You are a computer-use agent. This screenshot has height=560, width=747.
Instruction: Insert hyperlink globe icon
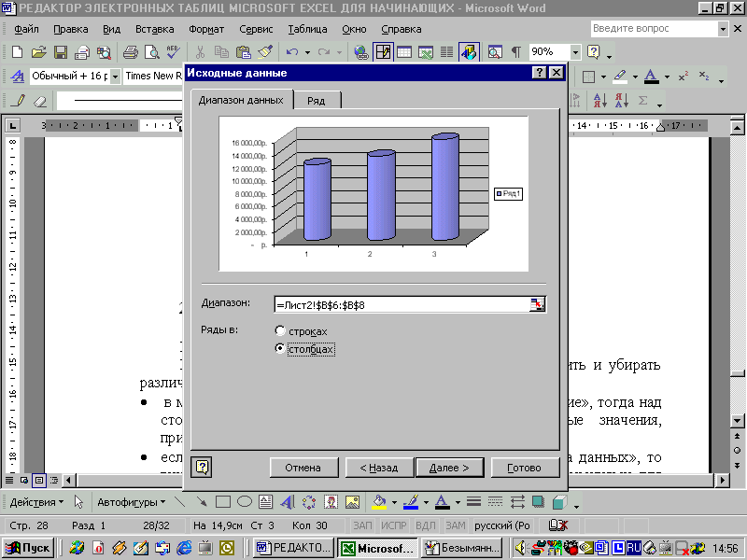(x=361, y=52)
